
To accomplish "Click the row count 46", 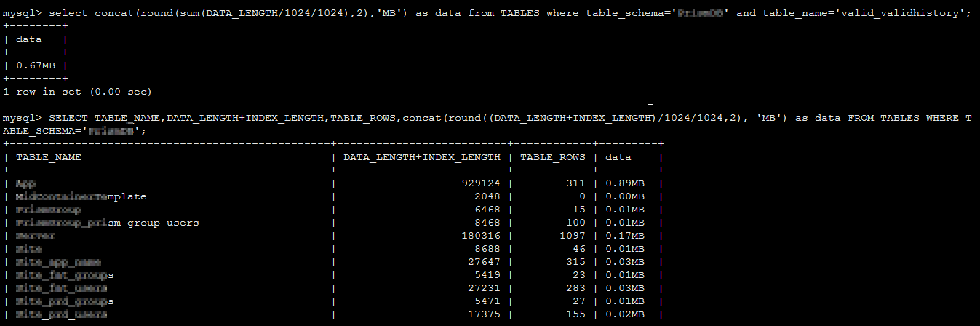I will pyautogui.click(x=579, y=249).
